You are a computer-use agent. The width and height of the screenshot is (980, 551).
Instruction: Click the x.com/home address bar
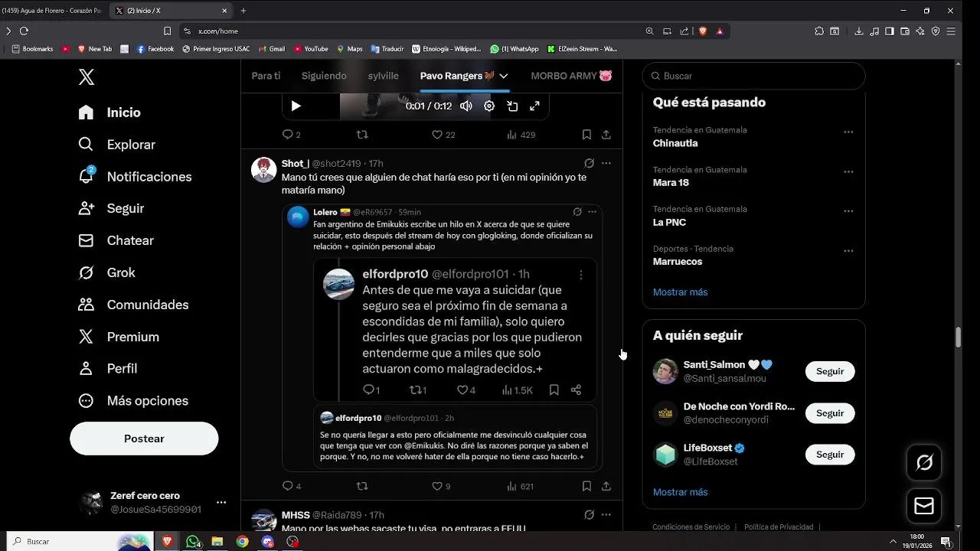(413, 31)
